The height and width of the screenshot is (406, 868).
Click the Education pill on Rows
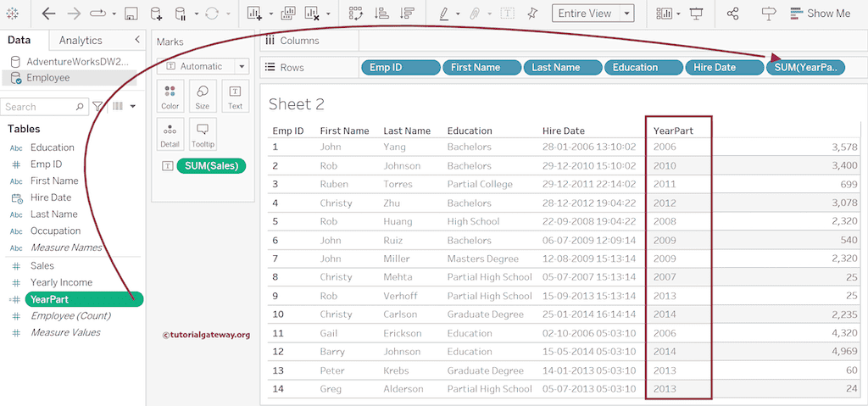point(643,67)
